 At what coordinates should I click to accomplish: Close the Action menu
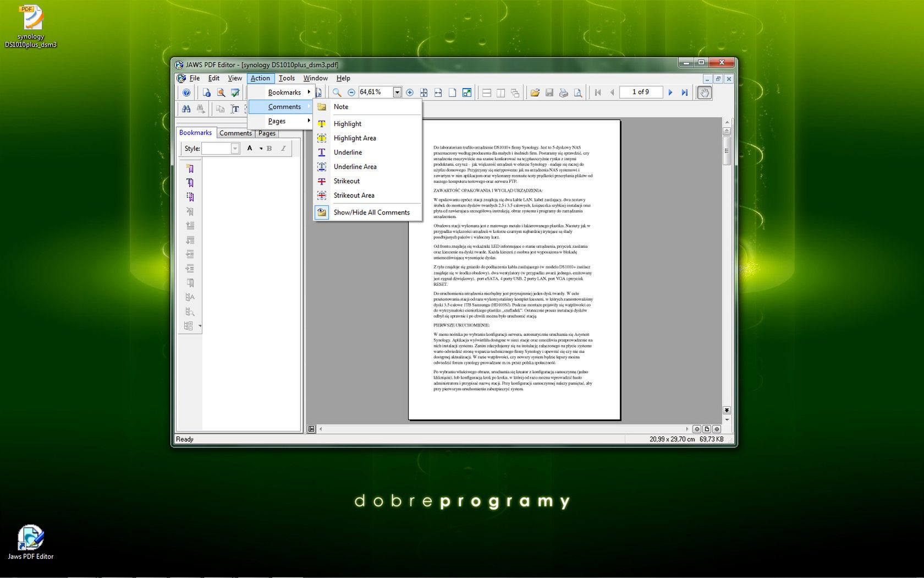pyautogui.click(x=260, y=78)
